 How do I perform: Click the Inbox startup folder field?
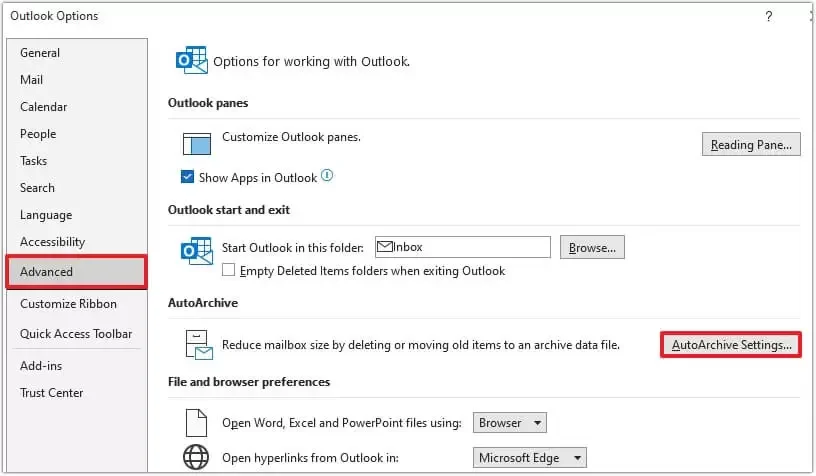[x=462, y=247]
